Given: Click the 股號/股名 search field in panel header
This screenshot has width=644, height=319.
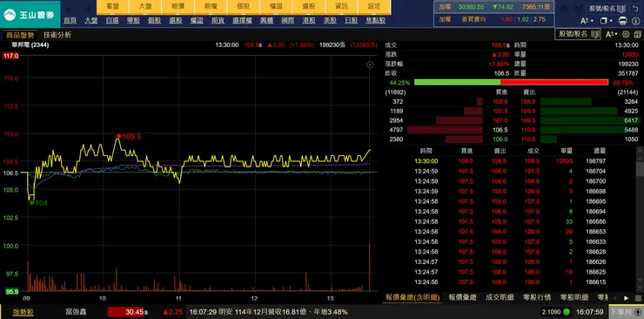Looking at the screenshot, I should click(x=578, y=34).
